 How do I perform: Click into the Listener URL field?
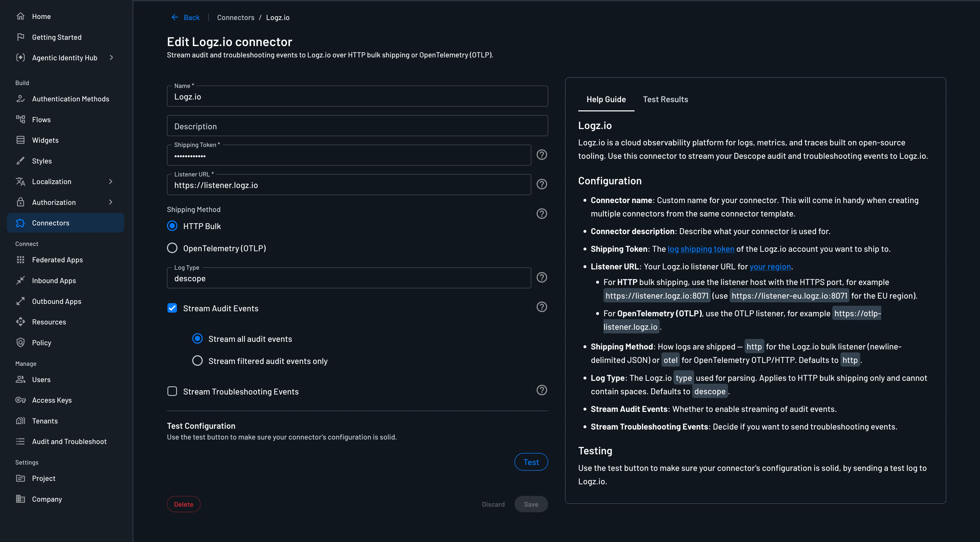click(x=349, y=185)
